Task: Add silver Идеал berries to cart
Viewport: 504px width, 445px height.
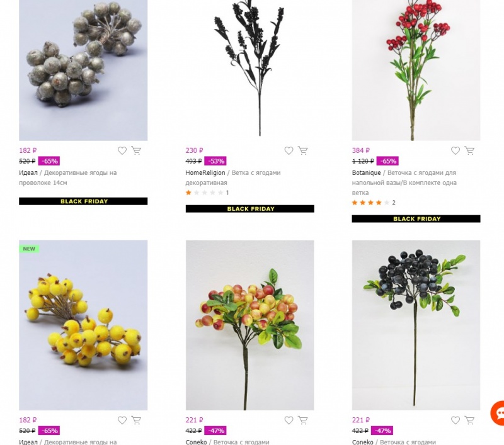Action: [x=136, y=150]
